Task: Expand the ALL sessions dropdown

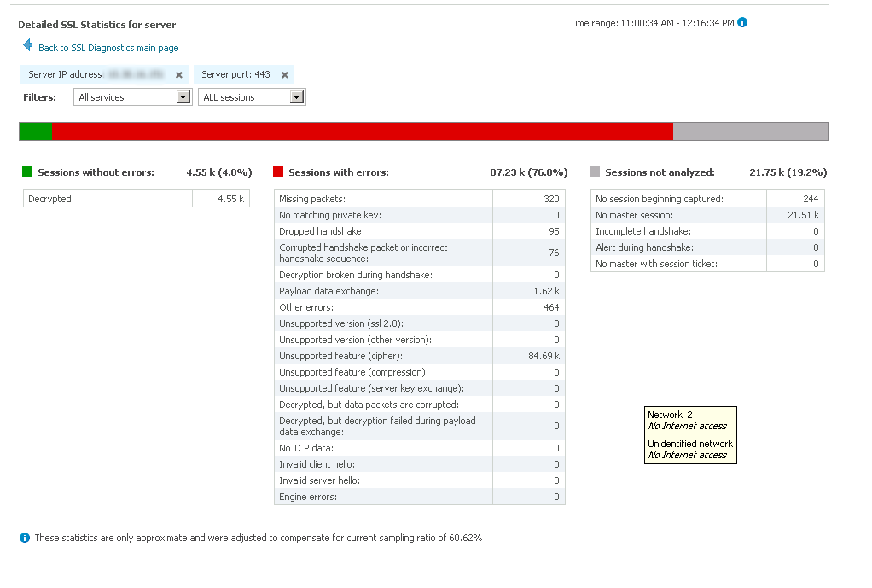Action: coord(296,97)
